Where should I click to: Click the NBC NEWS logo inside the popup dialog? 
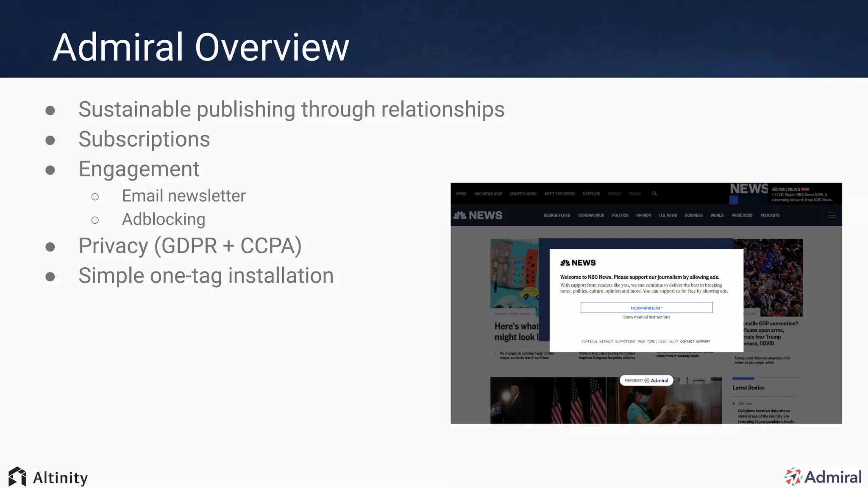(578, 263)
